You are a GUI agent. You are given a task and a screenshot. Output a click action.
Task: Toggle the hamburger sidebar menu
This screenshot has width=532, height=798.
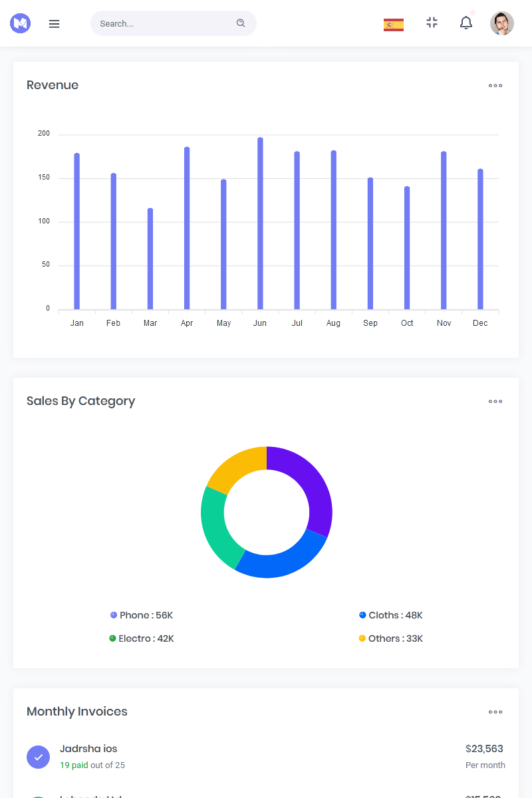[55, 24]
